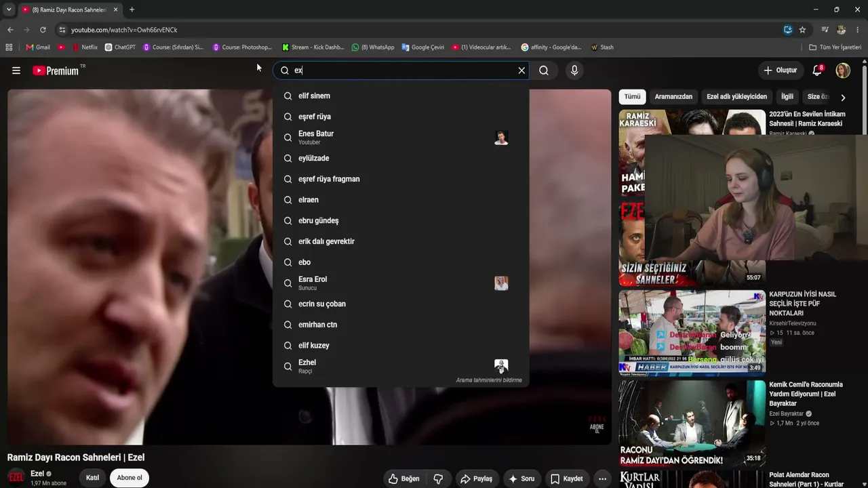Open more video actions three-dot menu
This screenshot has height=488, width=868.
click(x=602, y=479)
